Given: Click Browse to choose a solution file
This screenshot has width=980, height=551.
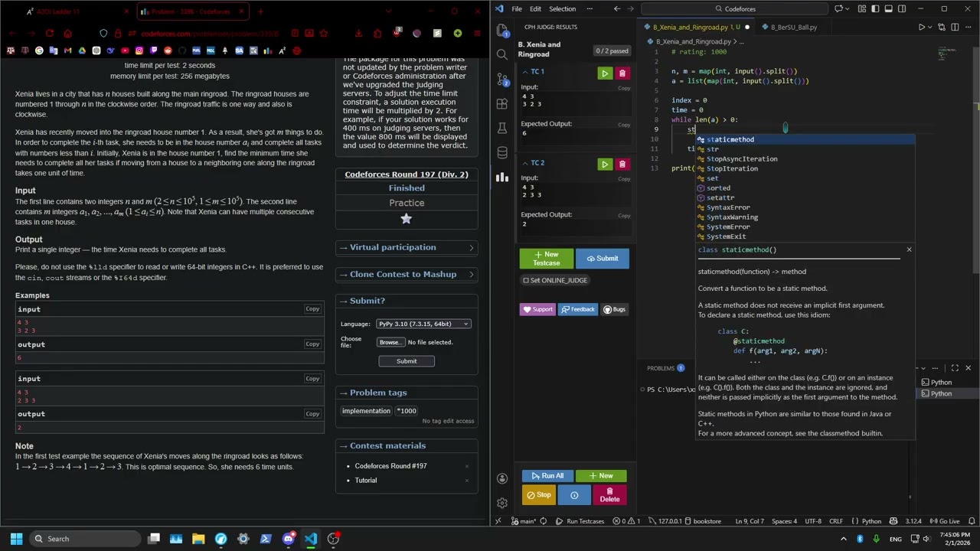Looking at the screenshot, I should (390, 342).
